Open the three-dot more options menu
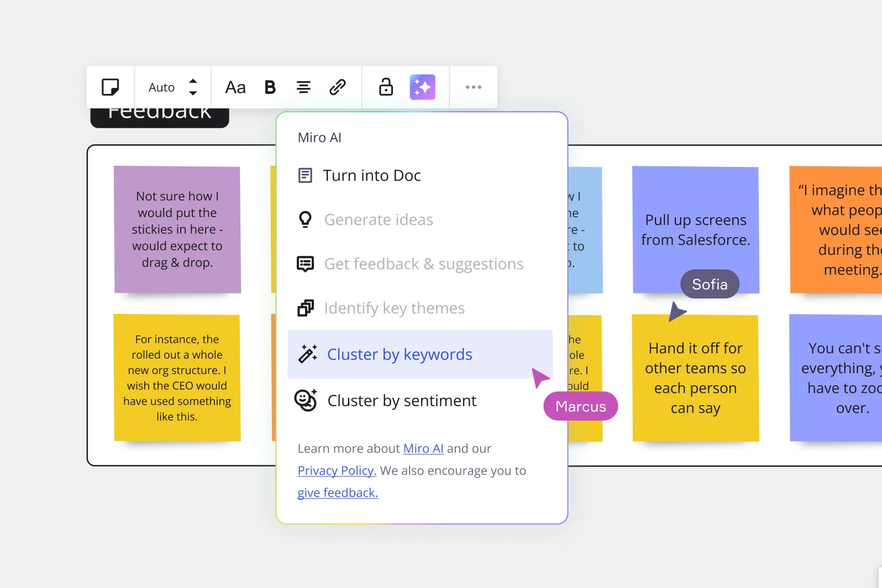 click(x=474, y=87)
